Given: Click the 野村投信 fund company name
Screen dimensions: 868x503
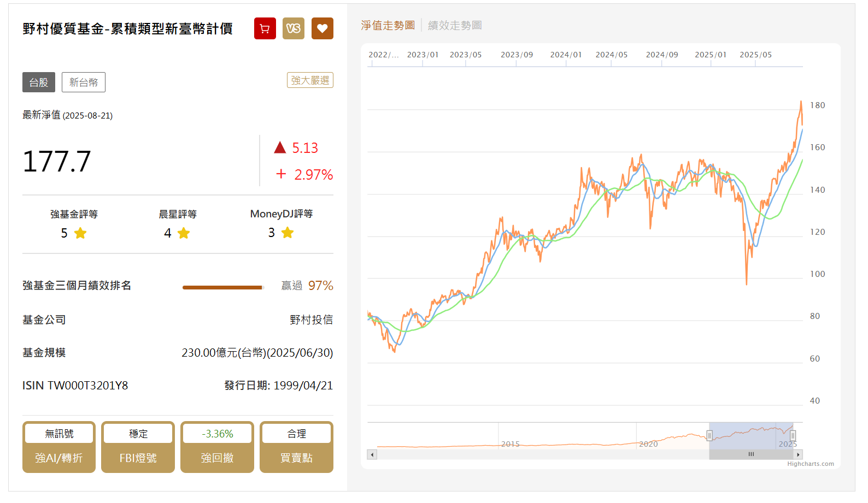Looking at the screenshot, I should pyautogui.click(x=311, y=319).
